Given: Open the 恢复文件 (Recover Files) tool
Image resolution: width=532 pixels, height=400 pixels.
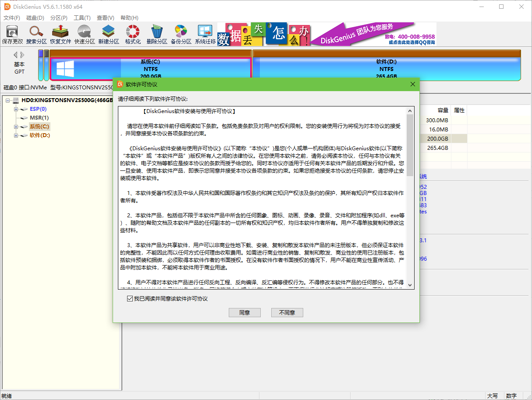Looking at the screenshot, I should click(x=60, y=34).
